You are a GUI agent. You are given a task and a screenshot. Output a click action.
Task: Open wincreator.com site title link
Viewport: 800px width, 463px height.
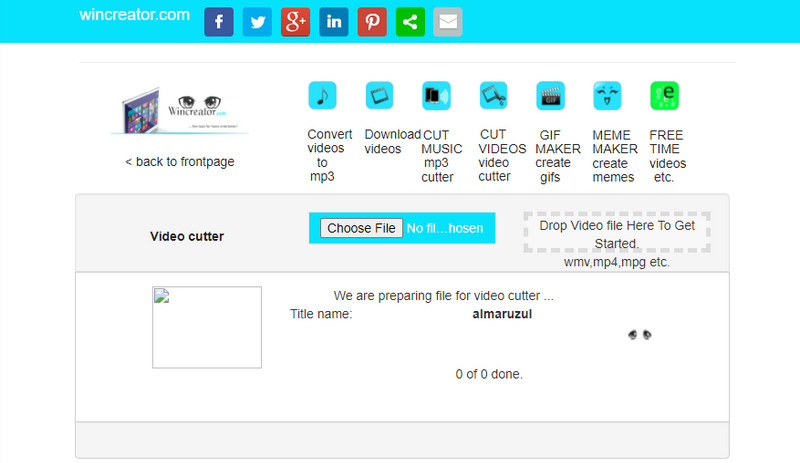(x=135, y=15)
